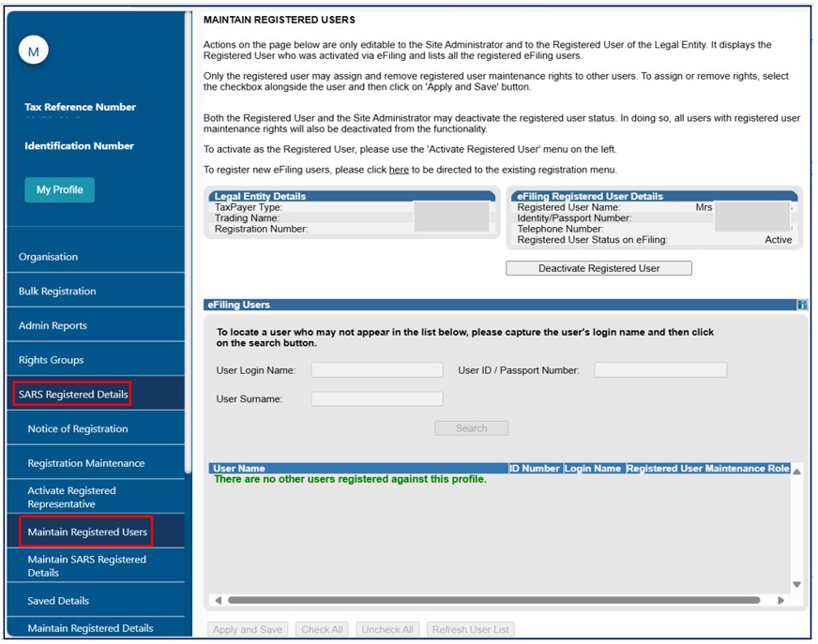Click the Uncheck All button
Image resolution: width=818 pixels, height=644 pixels.
387,629
